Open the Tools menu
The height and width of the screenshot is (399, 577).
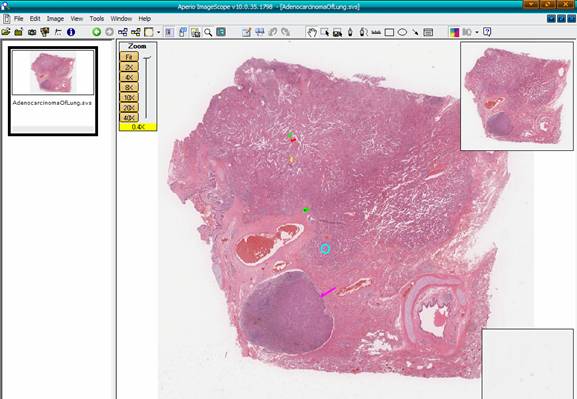click(x=97, y=18)
